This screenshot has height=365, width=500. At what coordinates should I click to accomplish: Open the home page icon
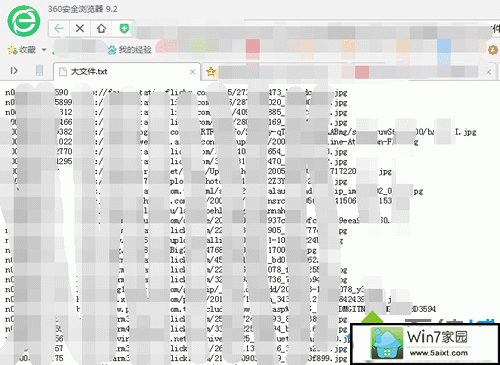point(101,29)
